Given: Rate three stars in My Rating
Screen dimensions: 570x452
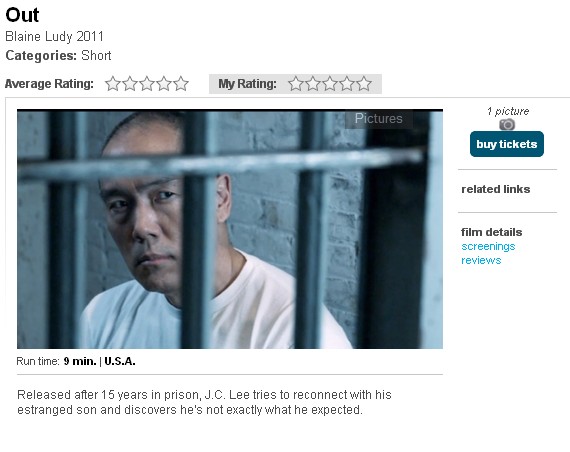Looking at the screenshot, I should [330, 84].
